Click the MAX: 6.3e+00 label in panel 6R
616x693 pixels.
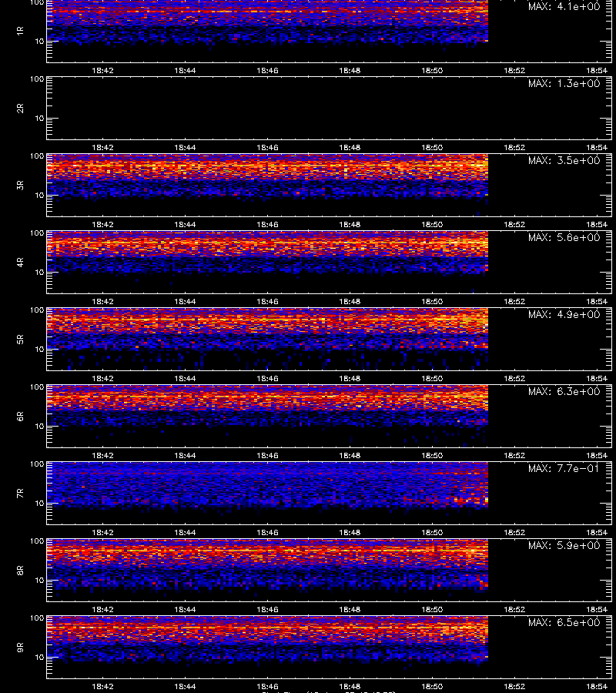pyautogui.click(x=564, y=391)
